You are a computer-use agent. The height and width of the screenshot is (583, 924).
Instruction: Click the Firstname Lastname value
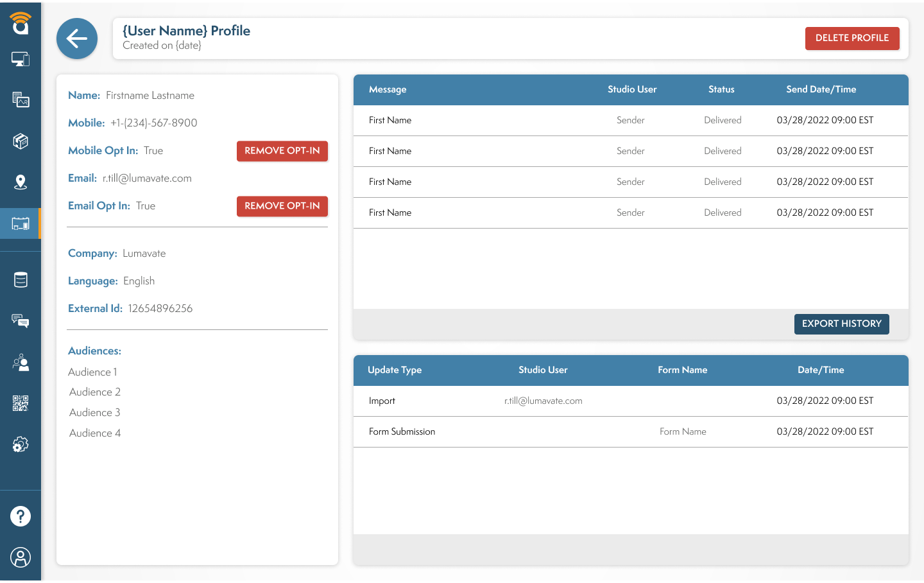click(150, 95)
